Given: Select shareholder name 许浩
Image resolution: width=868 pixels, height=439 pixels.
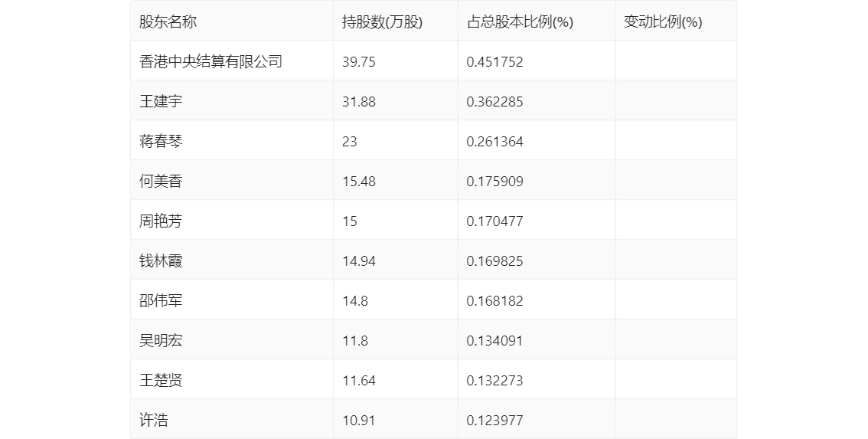Looking at the screenshot, I should coord(153,421).
